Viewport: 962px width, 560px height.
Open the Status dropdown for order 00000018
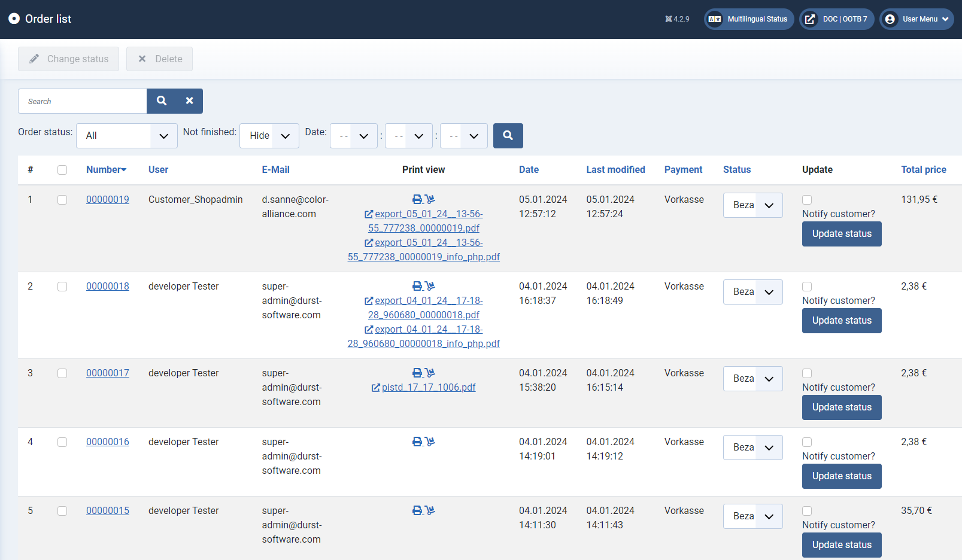753,292
